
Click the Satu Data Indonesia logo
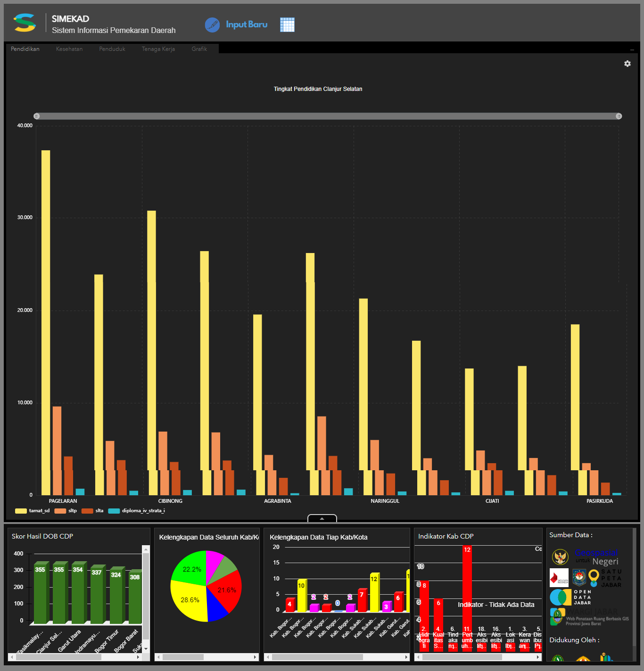pos(559,578)
